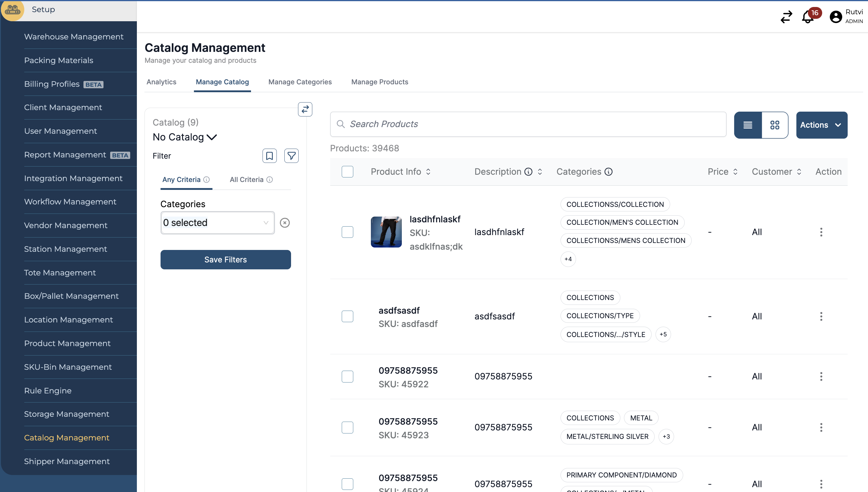Switch to list view layout
The width and height of the screenshot is (868, 492).
coord(748,125)
